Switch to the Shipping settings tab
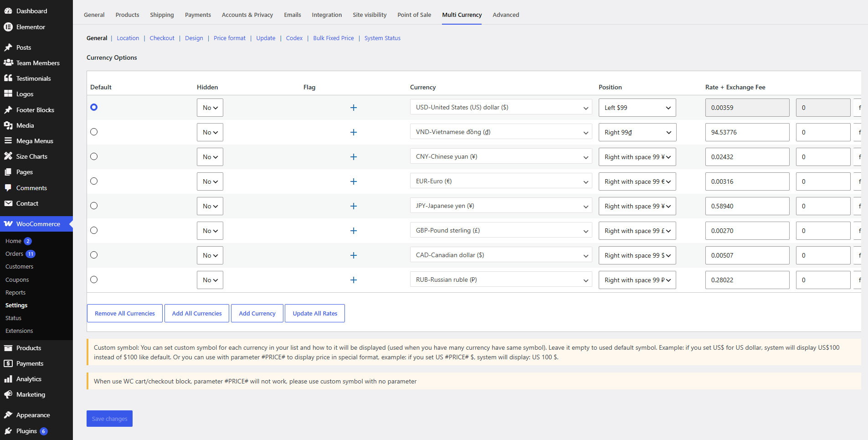The height and width of the screenshot is (440, 868). [x=162, y=15]
